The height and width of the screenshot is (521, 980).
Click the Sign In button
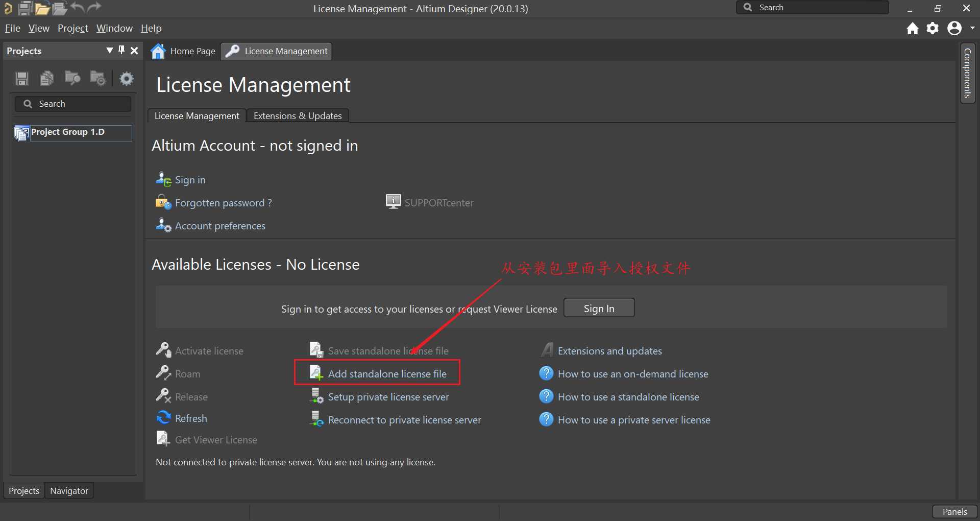(599, 308)
